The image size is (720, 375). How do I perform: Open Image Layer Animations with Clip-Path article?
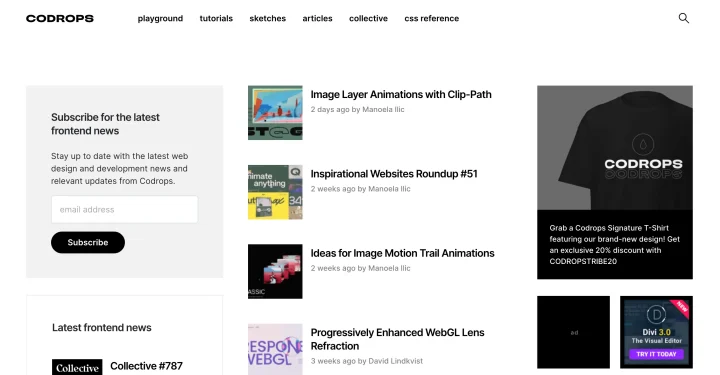[401, 95]
